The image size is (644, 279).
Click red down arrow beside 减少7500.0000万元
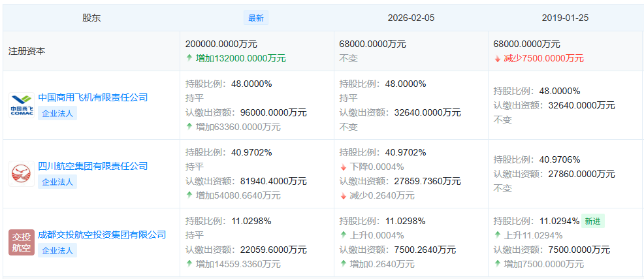pyautogui.click(x=497, y=58)
